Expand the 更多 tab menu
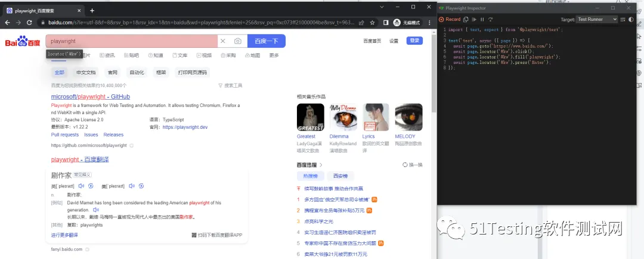 click(x=274, y=55)
